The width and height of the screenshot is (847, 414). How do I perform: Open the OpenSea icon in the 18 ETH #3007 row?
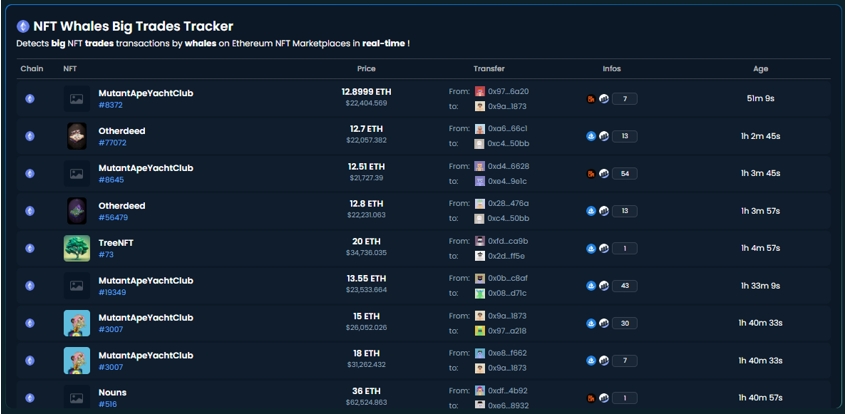point(591,360)
